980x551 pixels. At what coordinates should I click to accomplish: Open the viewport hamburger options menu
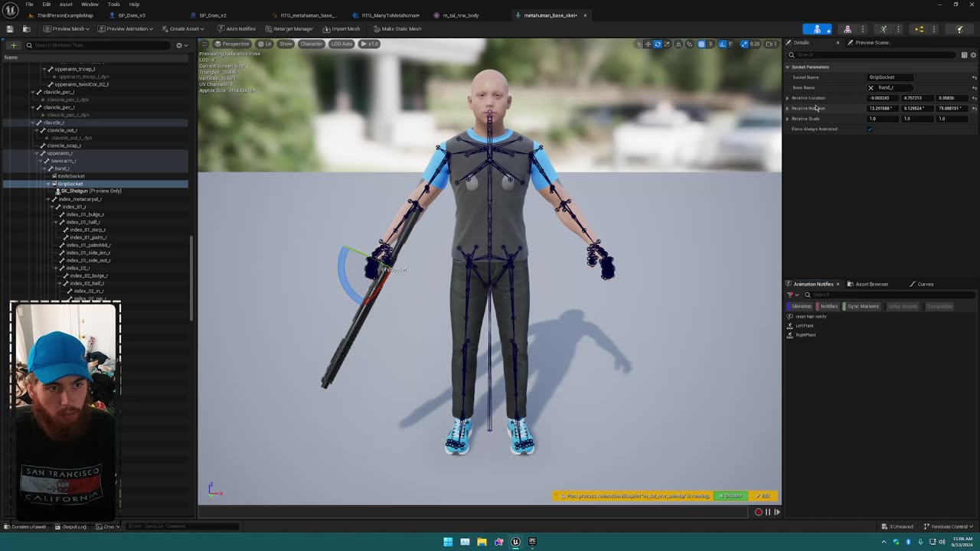pyautogui.click(x=204, y=44)
